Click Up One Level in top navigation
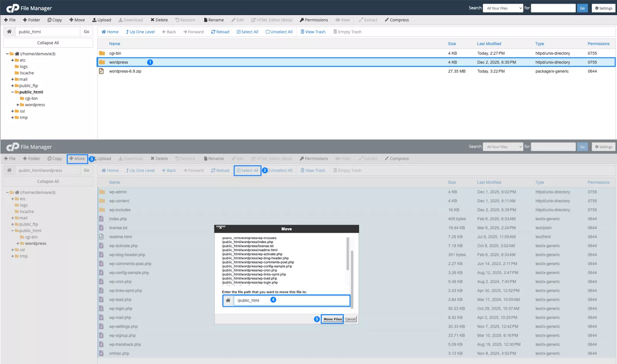617x364 pixels. pos(140,32)
